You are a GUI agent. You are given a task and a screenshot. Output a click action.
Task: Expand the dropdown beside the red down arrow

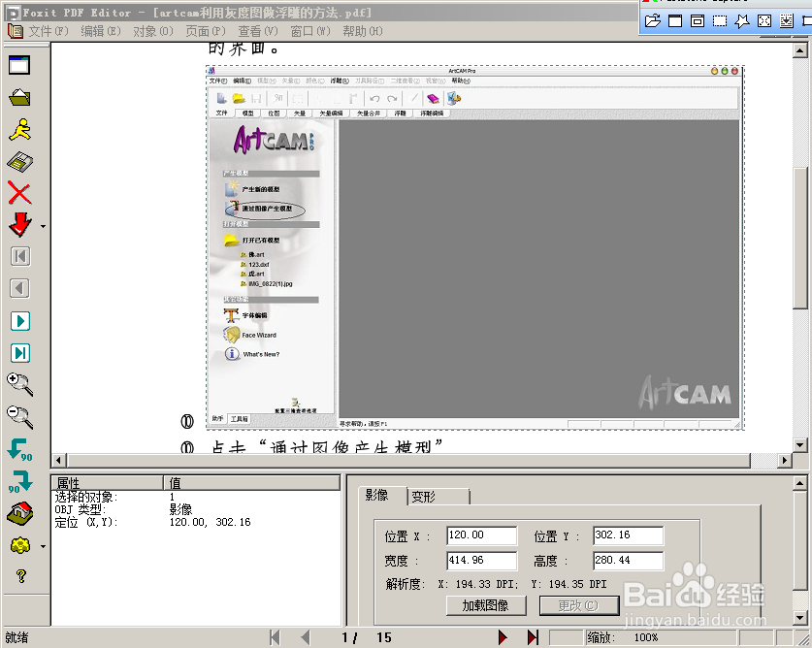43,226
